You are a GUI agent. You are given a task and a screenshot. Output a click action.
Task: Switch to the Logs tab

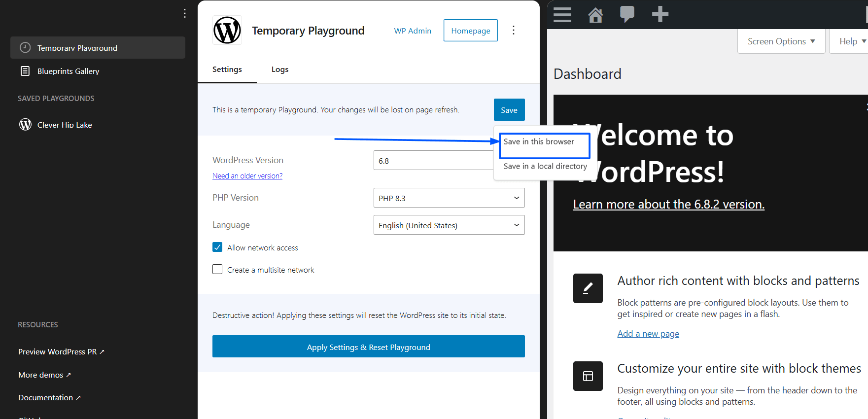[x=280, y=70]
